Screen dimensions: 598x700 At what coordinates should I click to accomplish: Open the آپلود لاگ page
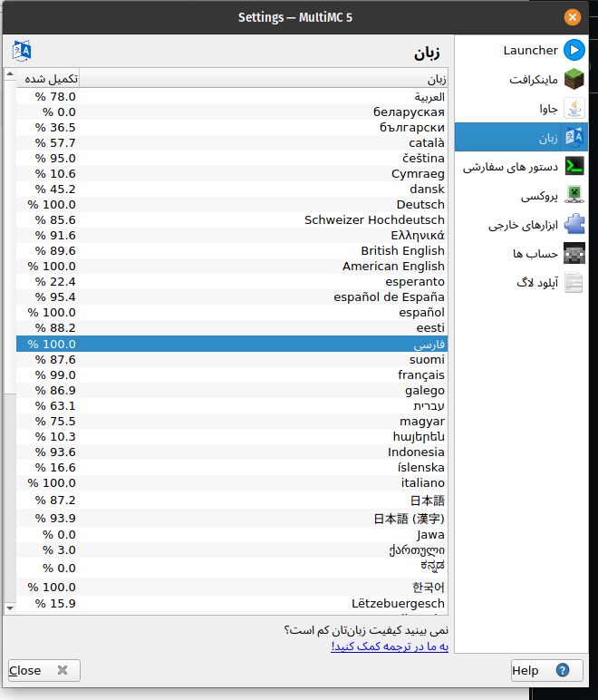pyautogui.click(x=521, y=282)
